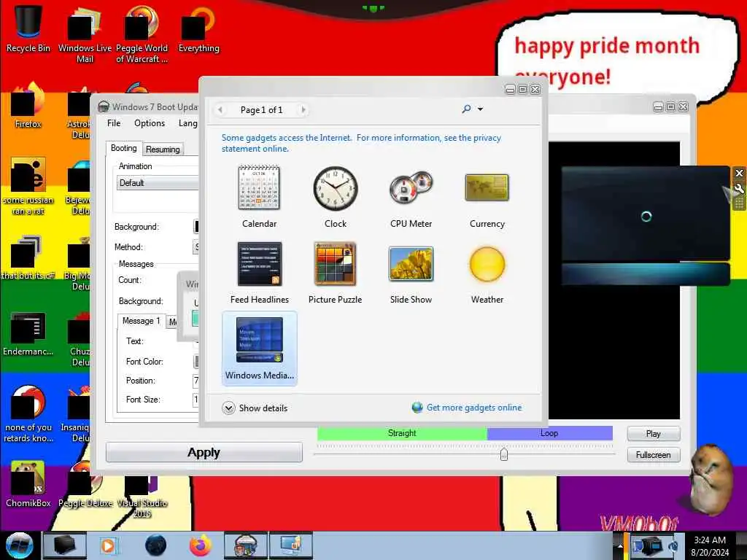Open the Peggle Deluxe desktop icon
This screenshot has width=747, height=560.
coord(85,484)
